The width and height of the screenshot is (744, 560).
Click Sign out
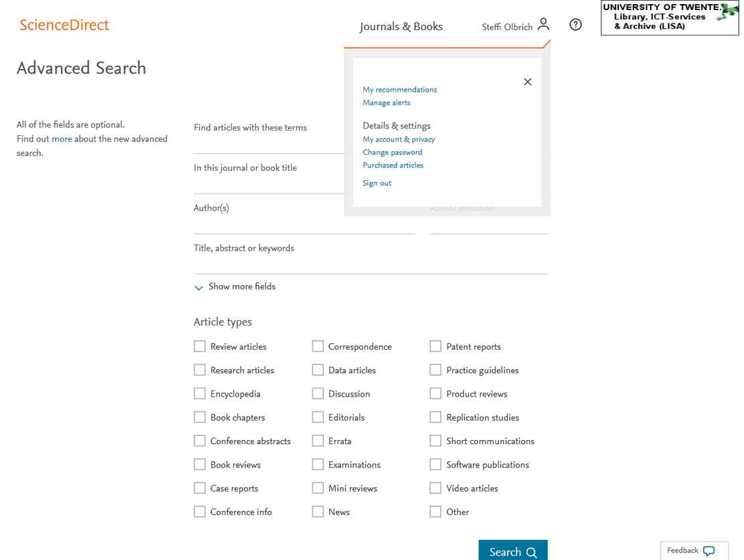[x=377, y=183]
